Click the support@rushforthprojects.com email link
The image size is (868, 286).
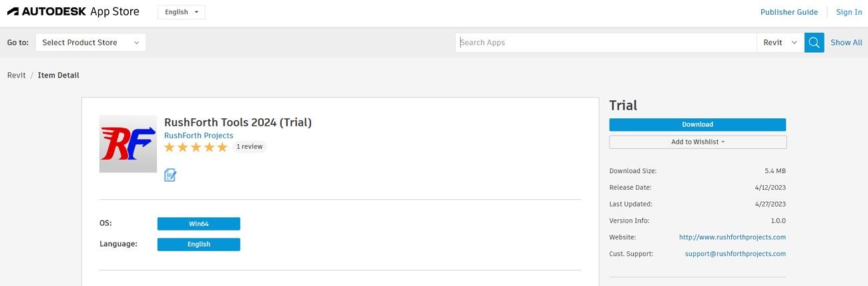(x=735, y=254)
